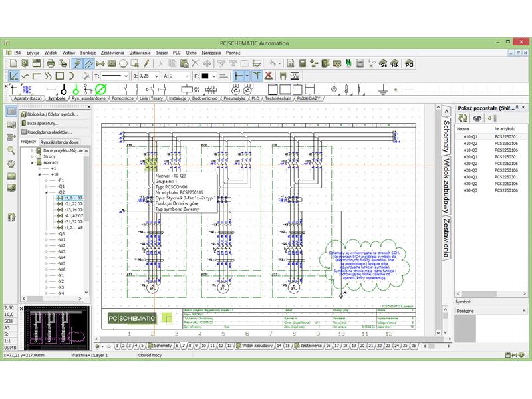Open the Zestawienia vertical tab

(x=446, y=238)
